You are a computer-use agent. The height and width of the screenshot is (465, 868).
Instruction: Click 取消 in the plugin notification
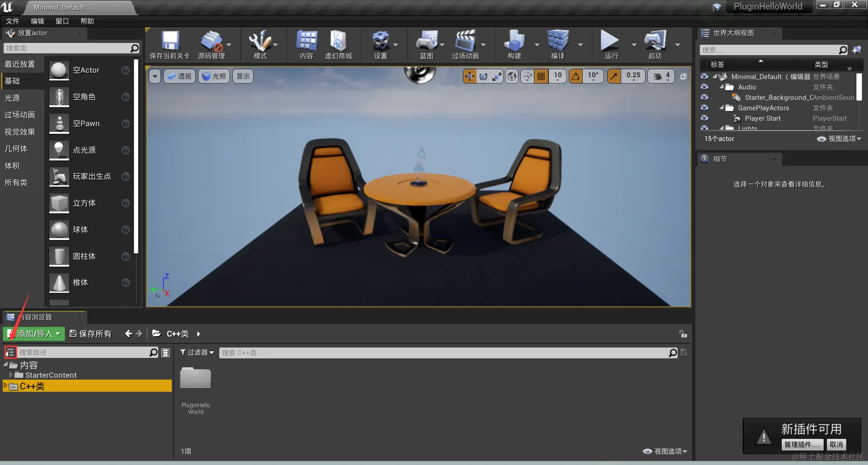click(836, 445)
